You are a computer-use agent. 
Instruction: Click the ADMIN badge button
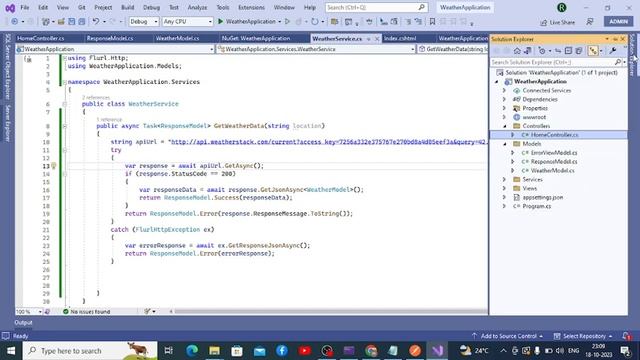618,22
